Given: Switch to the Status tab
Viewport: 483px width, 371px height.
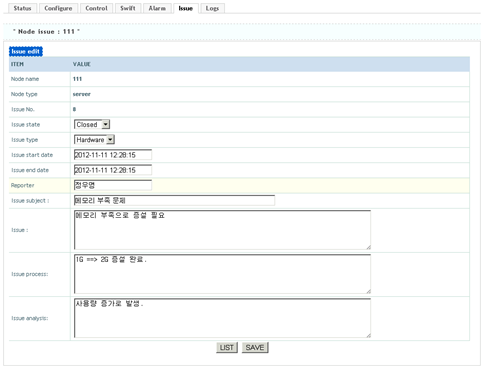Looking at the screenshot, I should pyautogui.click(x=22, y=8).
